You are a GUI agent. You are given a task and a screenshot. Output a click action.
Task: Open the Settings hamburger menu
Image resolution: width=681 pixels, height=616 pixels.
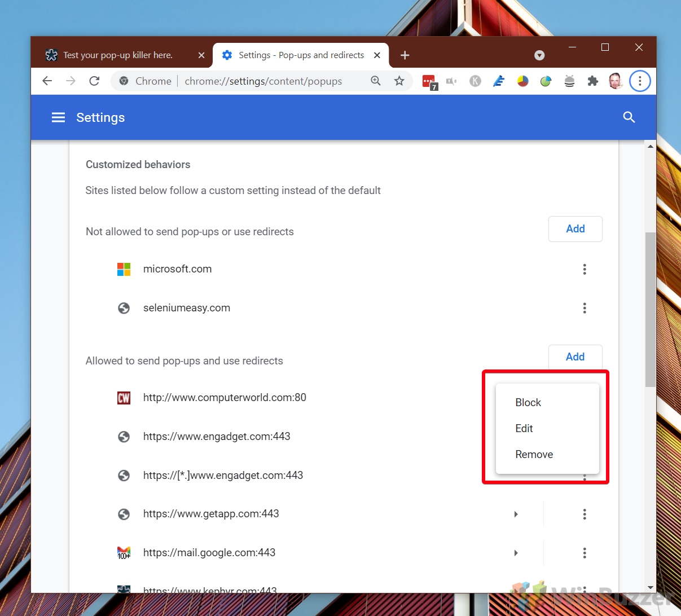point(58,117)
